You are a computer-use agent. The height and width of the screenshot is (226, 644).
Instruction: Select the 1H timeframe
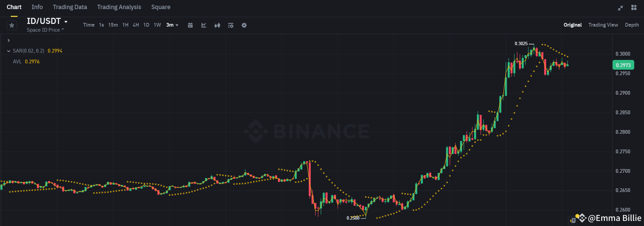(x=125, y=25)
